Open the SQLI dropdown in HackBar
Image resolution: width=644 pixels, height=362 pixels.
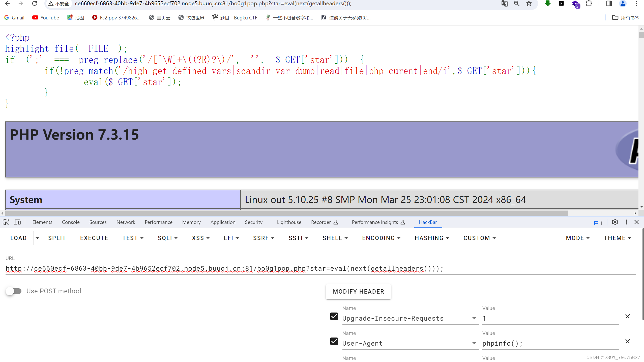[167, 238]
